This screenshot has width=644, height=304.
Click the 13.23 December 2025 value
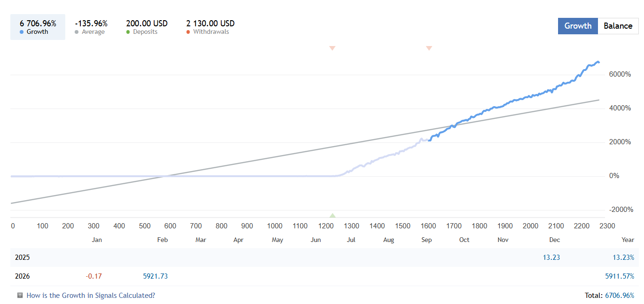(x=551, y=257)
